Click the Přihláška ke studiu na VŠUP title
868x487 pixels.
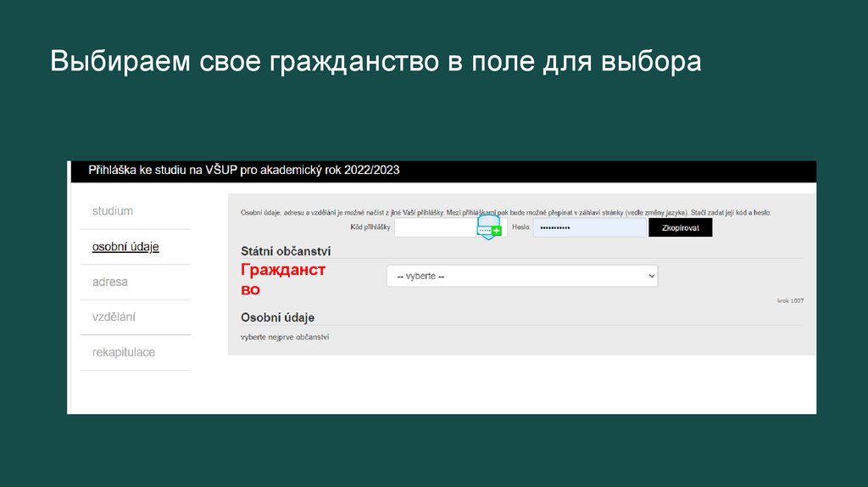click(x=243, y=170)
